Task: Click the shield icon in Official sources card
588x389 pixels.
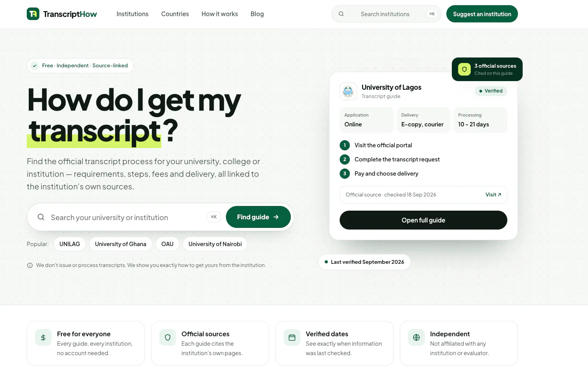Action: pyautogui.click(x=168, y=337)
